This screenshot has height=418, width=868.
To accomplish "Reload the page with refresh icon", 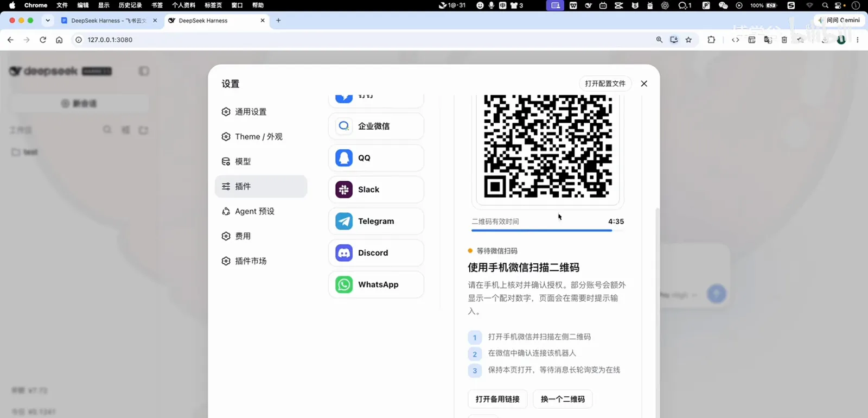I will click(x=43, y=40).
